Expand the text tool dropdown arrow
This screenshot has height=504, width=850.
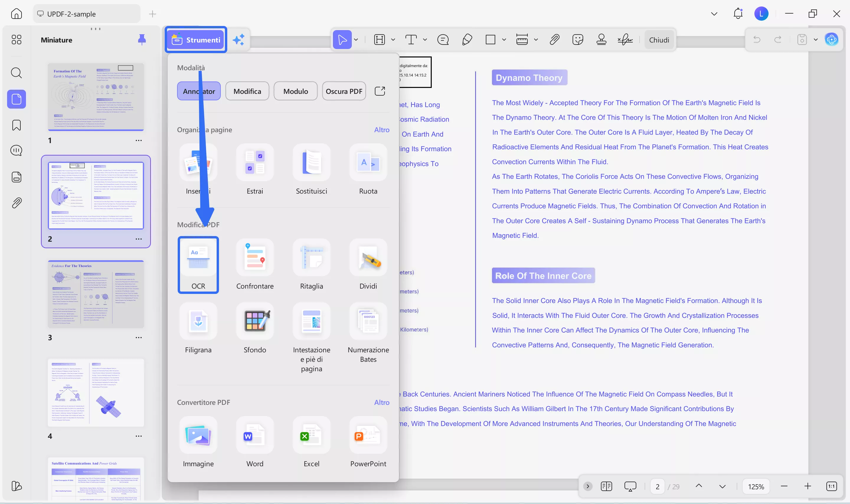coord(424,40)
